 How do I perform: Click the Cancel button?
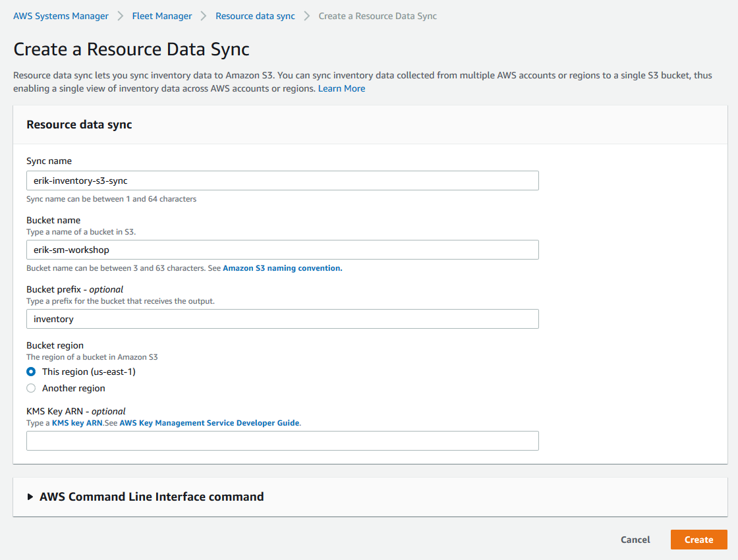click(635, 540)
